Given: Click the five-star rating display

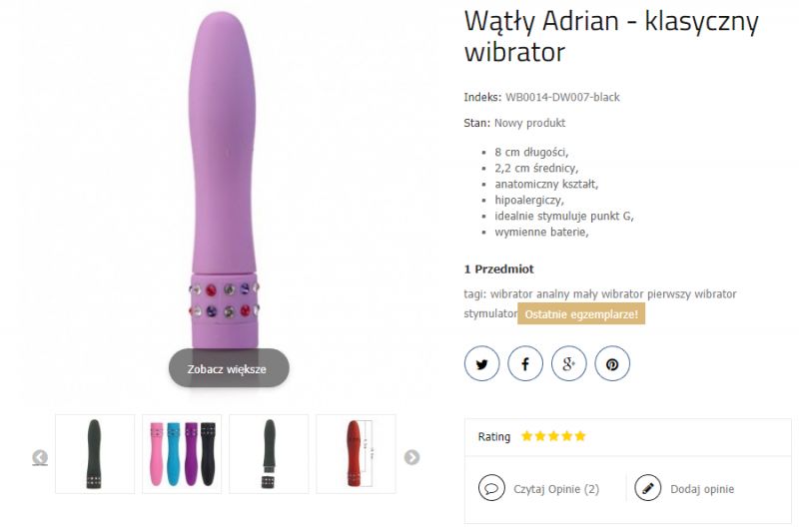Looking at the screenshot, I should coord(553,436).
